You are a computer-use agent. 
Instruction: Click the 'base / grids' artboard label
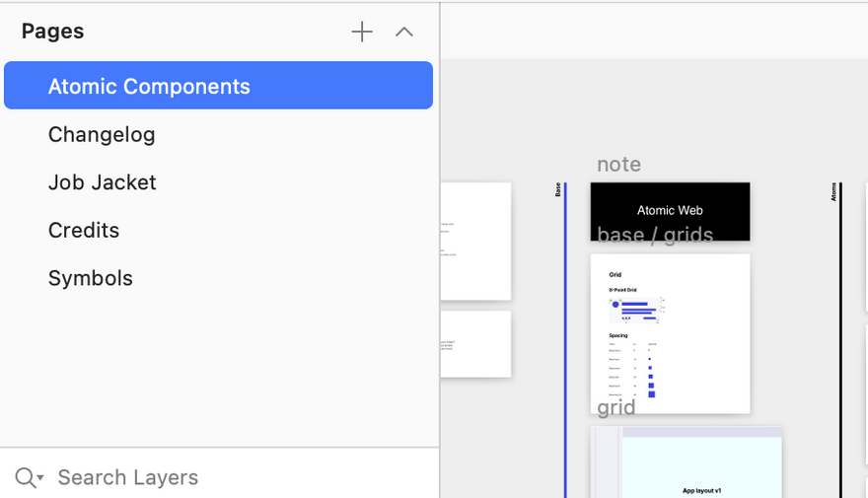(x=655, y=235)
